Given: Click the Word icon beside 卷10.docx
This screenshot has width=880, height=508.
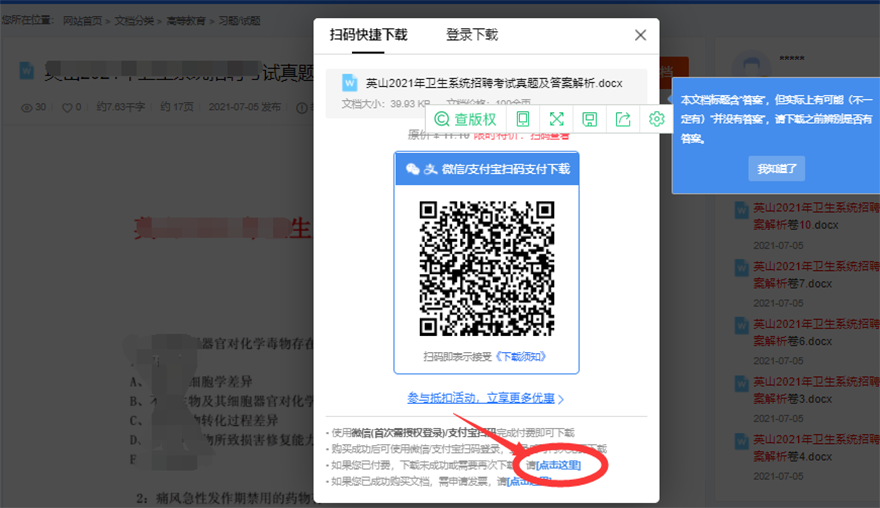Looking at the screenshot, I should pos(741,210).
